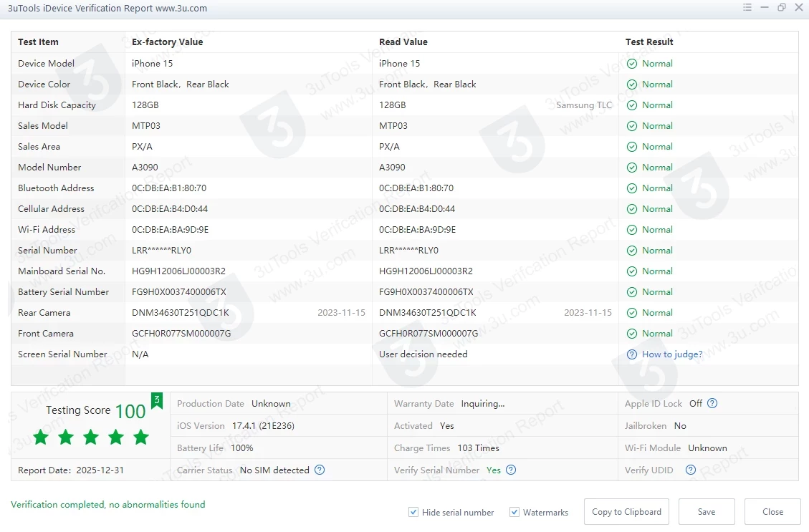Disable the Watermarks checkbox
This screenshot has height=532, width=809.
click(514, 512)
